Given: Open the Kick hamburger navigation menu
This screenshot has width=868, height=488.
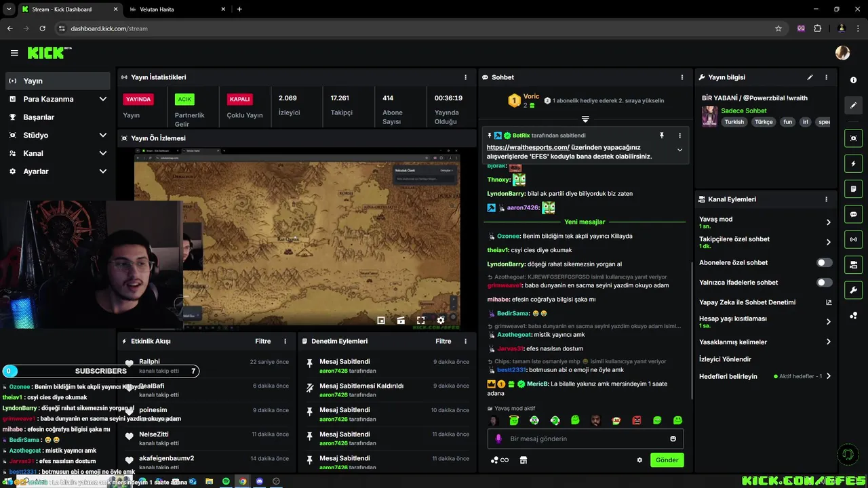Looking at the screenshot, I should click(14, 53).
